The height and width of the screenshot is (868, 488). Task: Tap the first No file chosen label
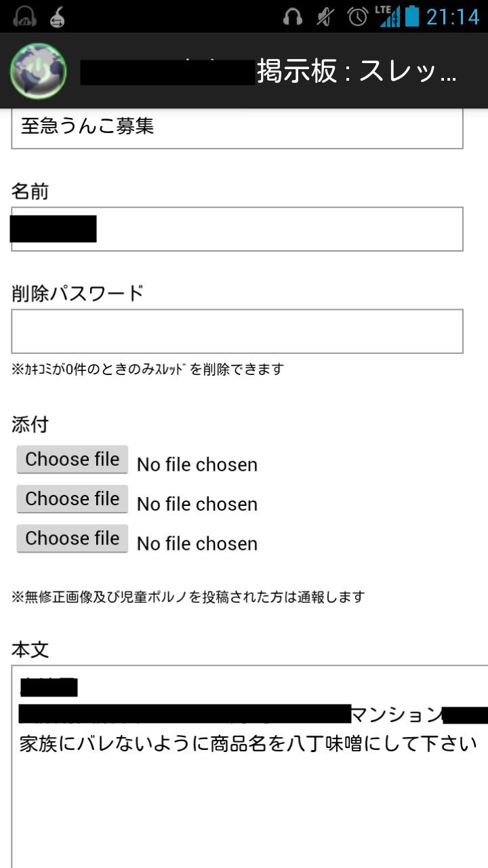coord(197,465)
